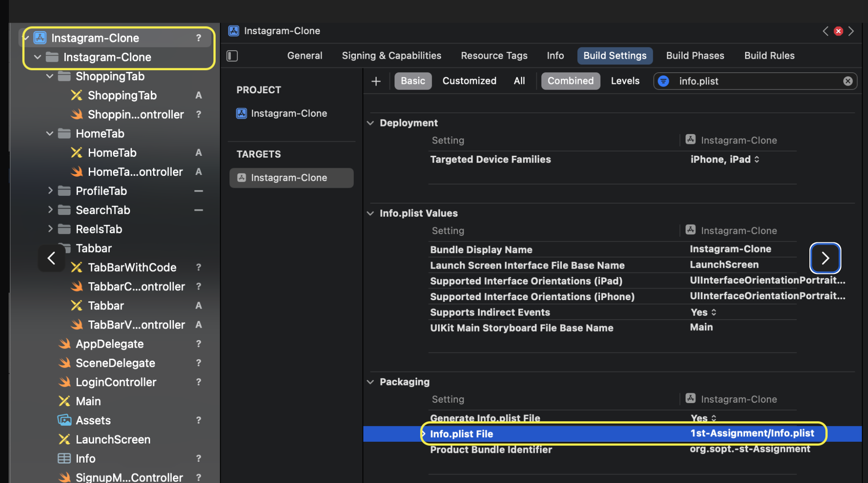Open LaunchScreen storyboard file
This screenshot has height=483, width=868.
[113, 439]
